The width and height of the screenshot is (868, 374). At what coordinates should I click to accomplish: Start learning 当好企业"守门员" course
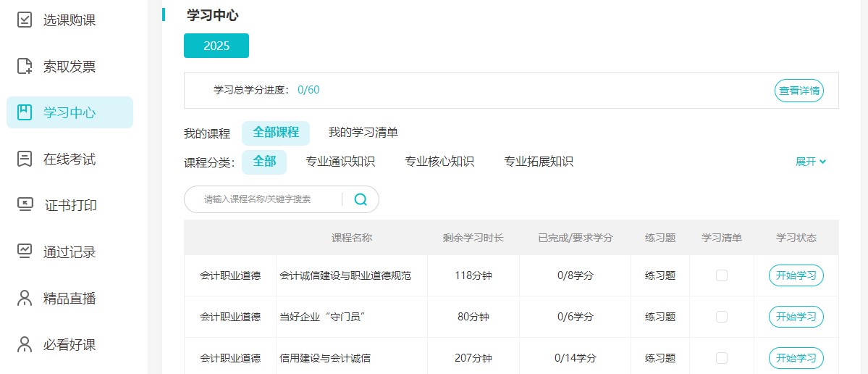pyautogui.click(x=796, y=317)
